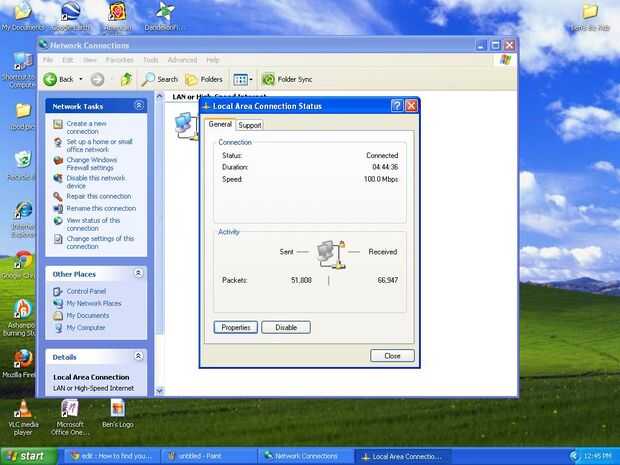Click the Control Panel icon in Other Places
The image size is (620, 465).
[x=58, y=291]
